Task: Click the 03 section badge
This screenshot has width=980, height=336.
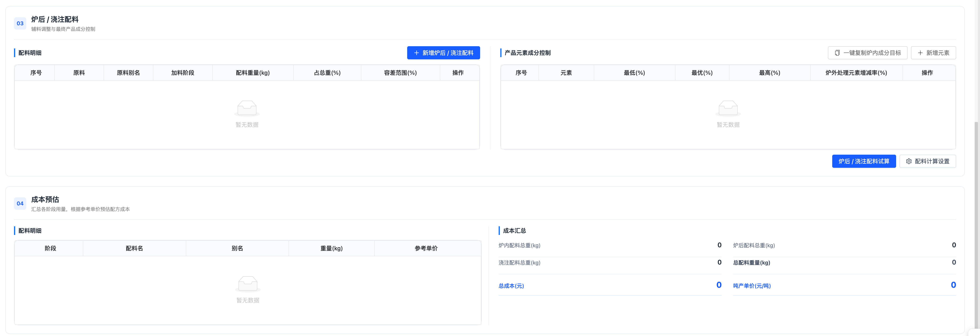Action: [20, 23]
